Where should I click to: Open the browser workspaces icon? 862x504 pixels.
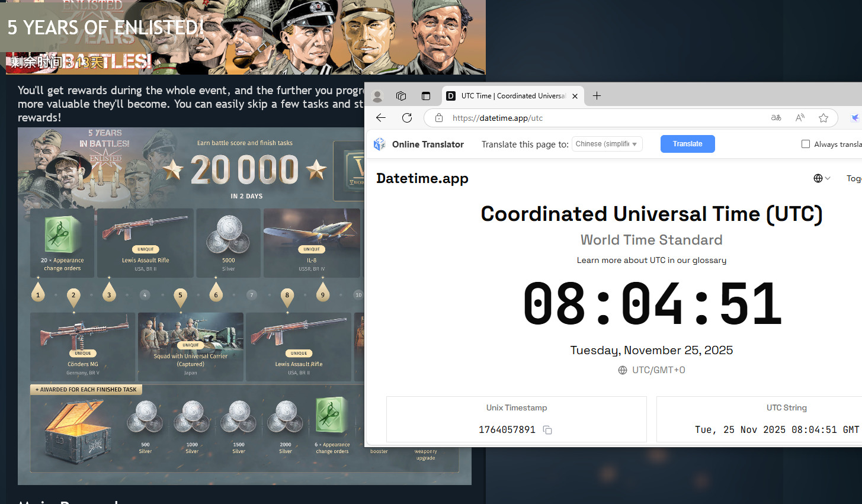click(401, 96)
